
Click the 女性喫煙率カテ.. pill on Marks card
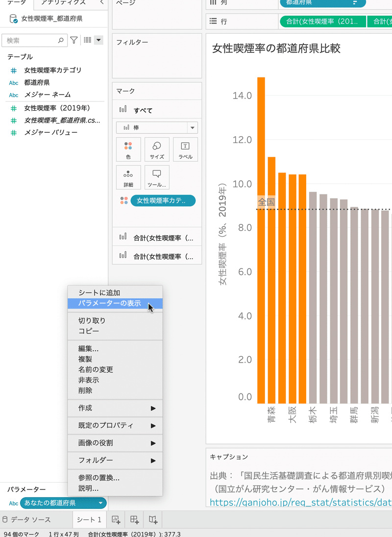(163, 201)
